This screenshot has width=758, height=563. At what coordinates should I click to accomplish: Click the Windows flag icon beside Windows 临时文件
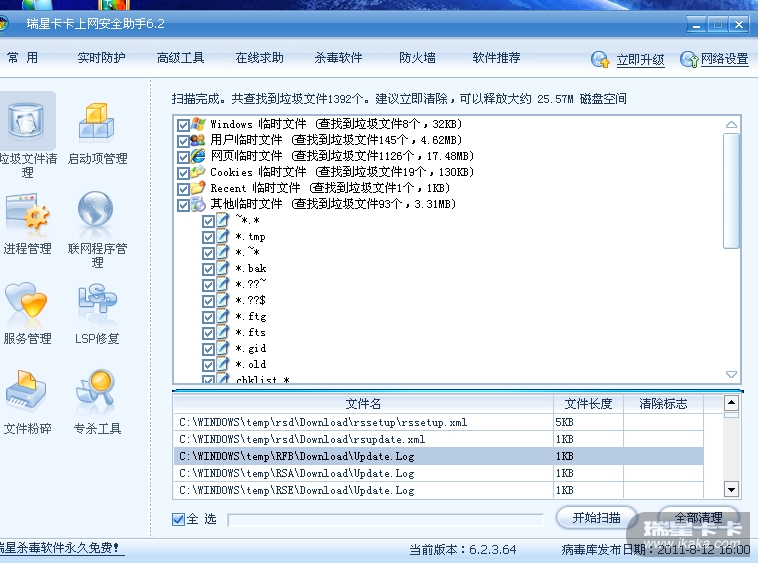pyautogui.click(x=198, y=124)
